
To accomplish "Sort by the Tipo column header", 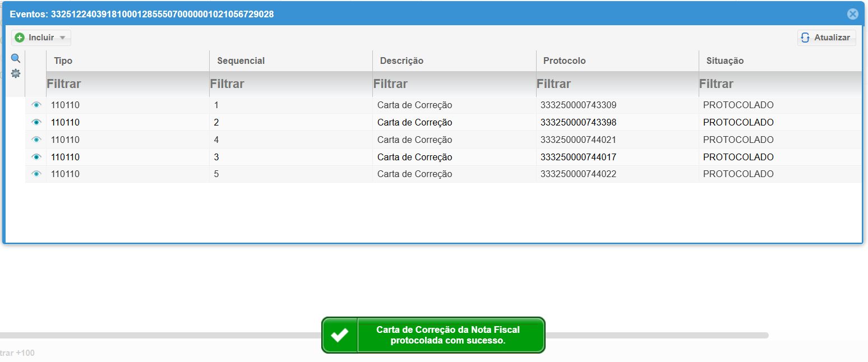I will click(63, 61).
